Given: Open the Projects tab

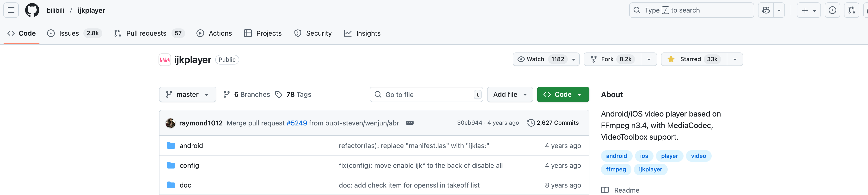Looking at the screenshot, I should [263, 33].
